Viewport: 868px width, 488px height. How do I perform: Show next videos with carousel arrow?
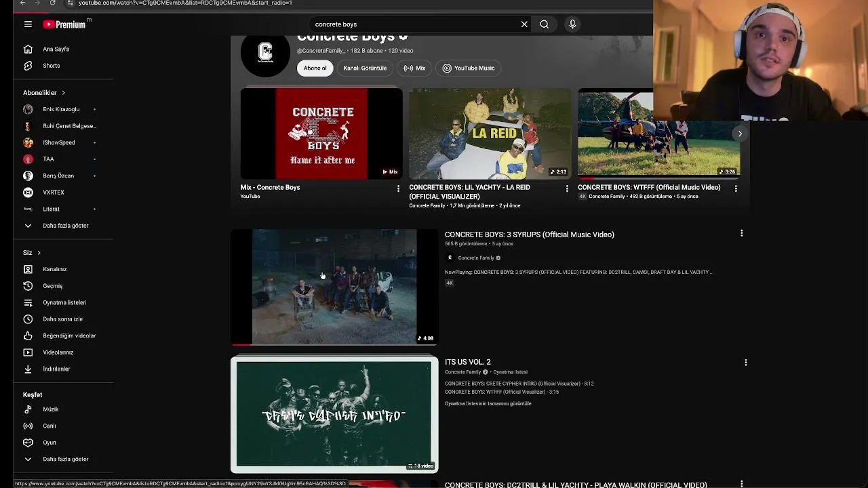pyautogui.click(x=740, y=134)
